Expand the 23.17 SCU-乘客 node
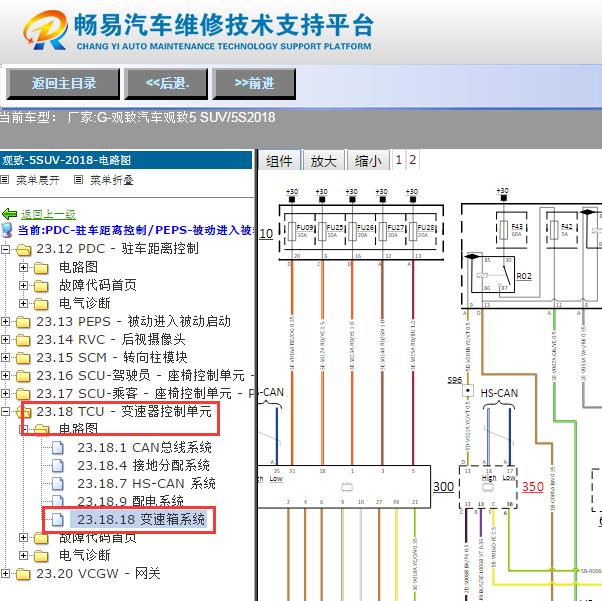Image resolution: width=602 pixels, height=601 pixels. pyautogui.click(x=5, y=394)
